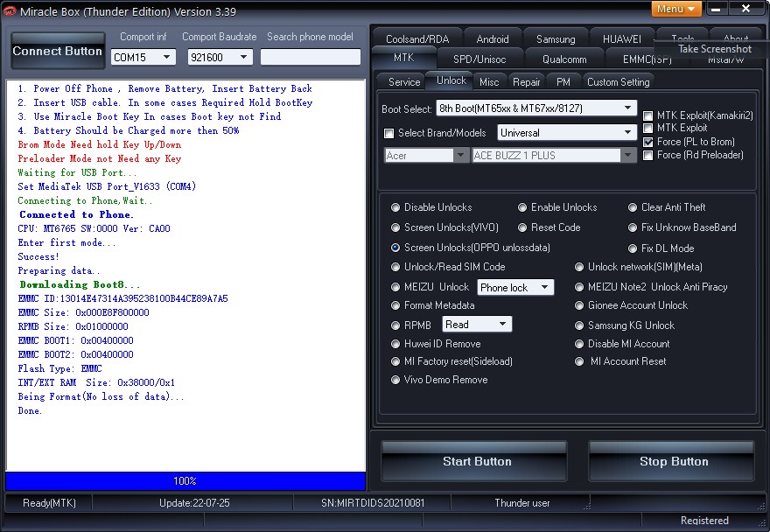Click the Search phone model field
Image resolution: width=770 pixels, height=532 pixels.
[311, 57]
